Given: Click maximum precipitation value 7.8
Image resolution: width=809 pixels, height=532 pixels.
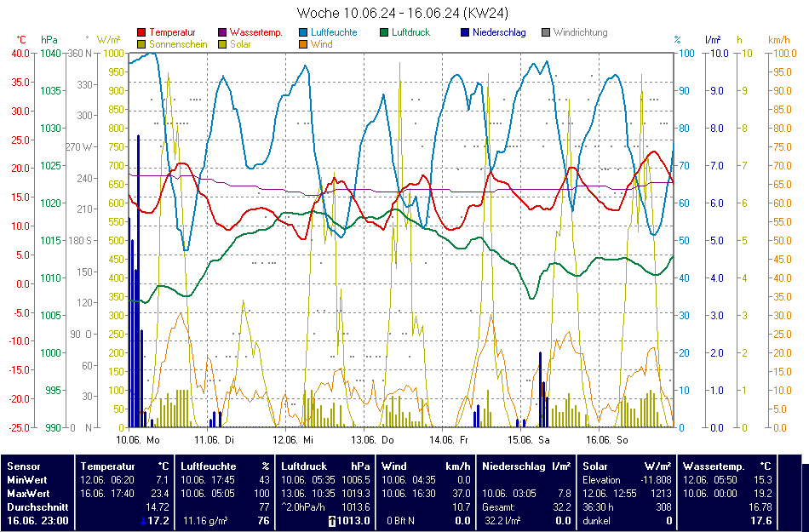Looking at the screenshot, I should pos(565,494).
